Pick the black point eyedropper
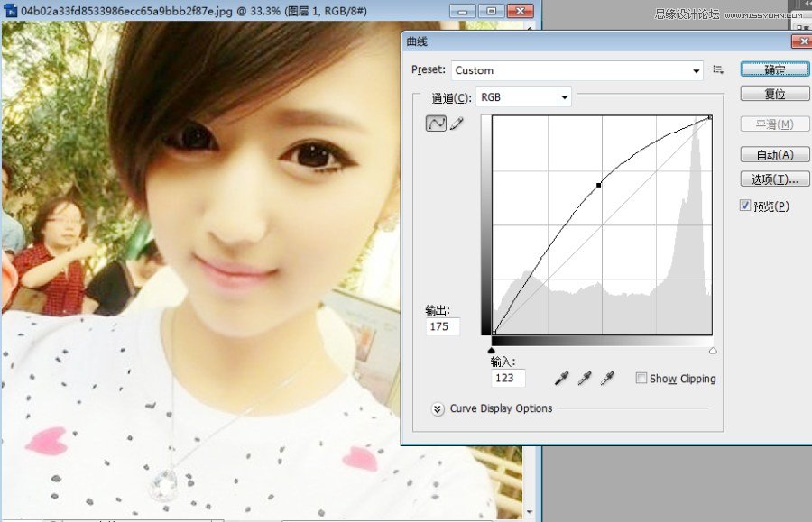 click(561, 379)
